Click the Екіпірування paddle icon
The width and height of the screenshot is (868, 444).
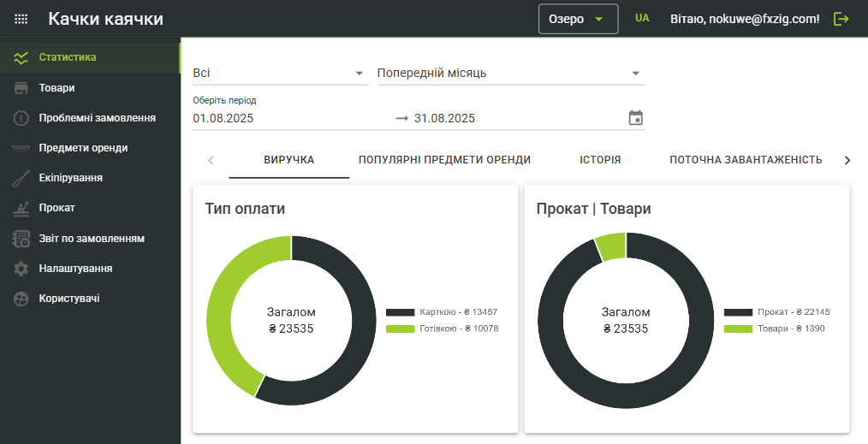[x=21, y=178]
